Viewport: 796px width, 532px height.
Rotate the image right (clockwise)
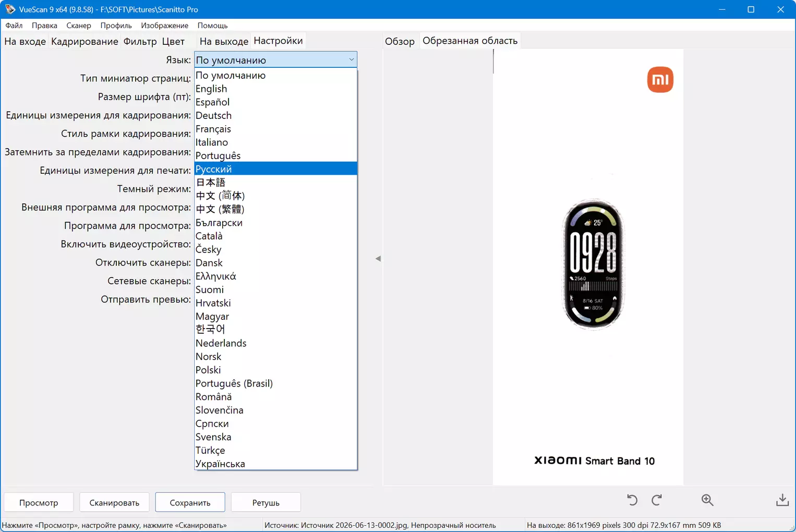click(x=657, y=500)
